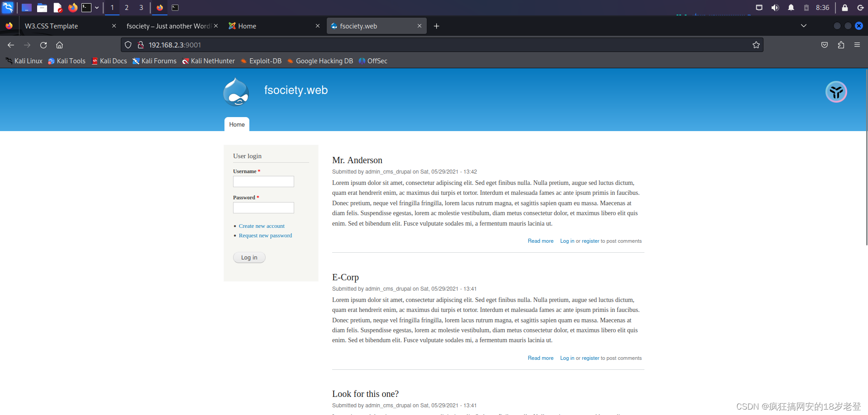868x415 pixels.
Task: Open the notifications bell icon
Action: click(x=791, y=8)
